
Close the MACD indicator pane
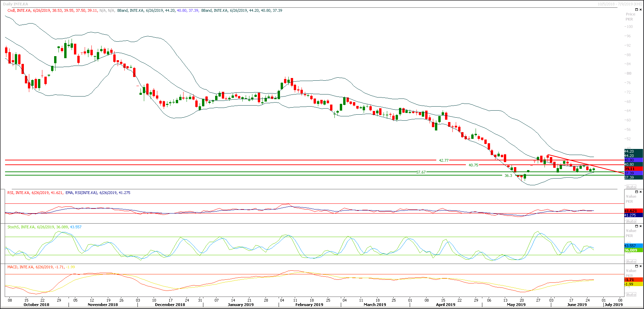click(640, 266)
